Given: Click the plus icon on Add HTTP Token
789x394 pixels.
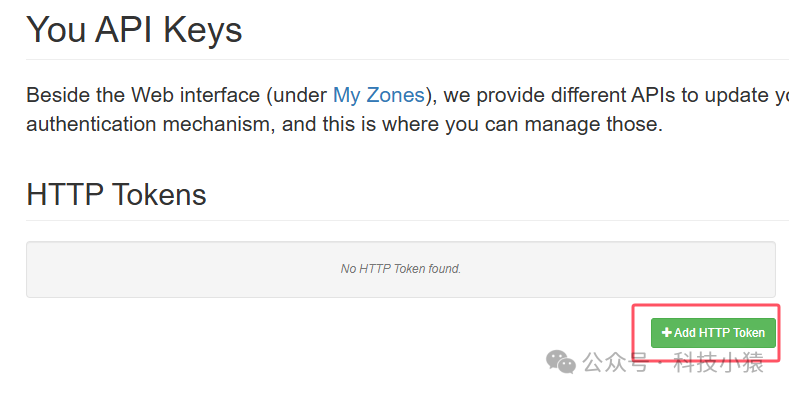Looking at the screenshot, I should click(x=666, y=333).
